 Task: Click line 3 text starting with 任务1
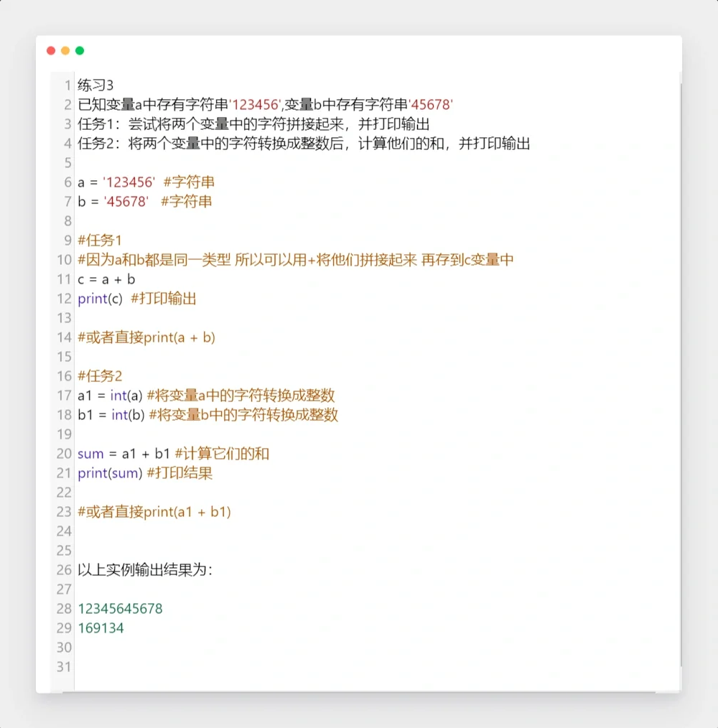tap(253, 124)
